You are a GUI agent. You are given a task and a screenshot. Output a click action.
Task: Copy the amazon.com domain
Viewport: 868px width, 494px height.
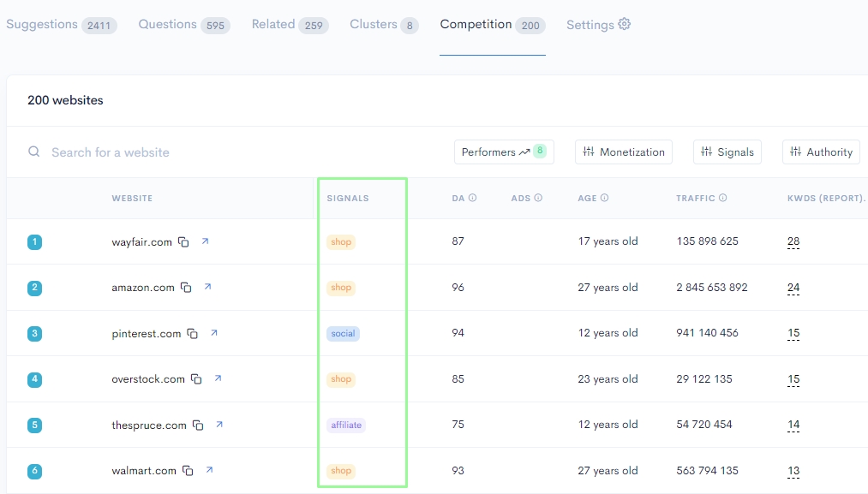pyautogui.click(x=186, y=288)
